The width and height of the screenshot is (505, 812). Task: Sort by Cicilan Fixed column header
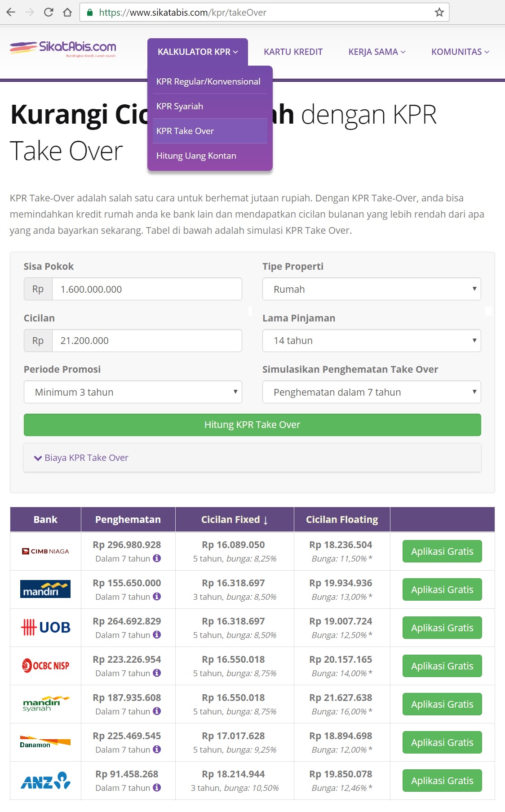tap(235, 520)
